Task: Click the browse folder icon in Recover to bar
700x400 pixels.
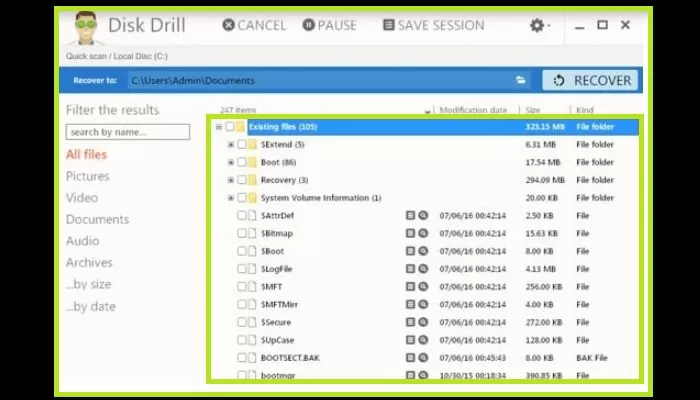Action: (x=521, y=80)
